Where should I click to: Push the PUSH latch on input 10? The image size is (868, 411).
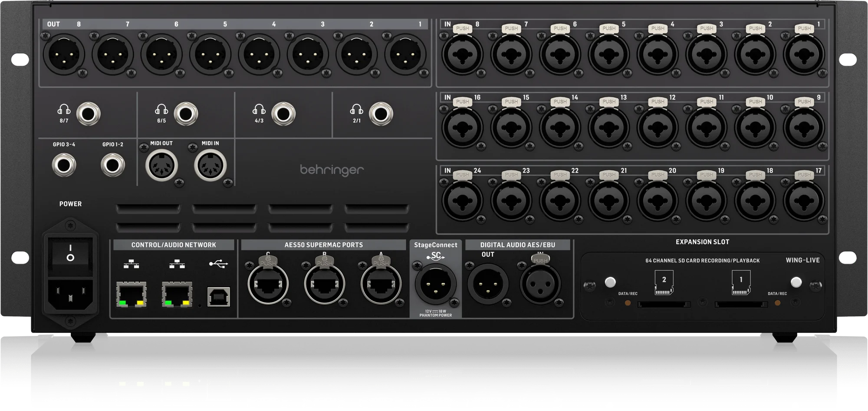pos(755,102)
